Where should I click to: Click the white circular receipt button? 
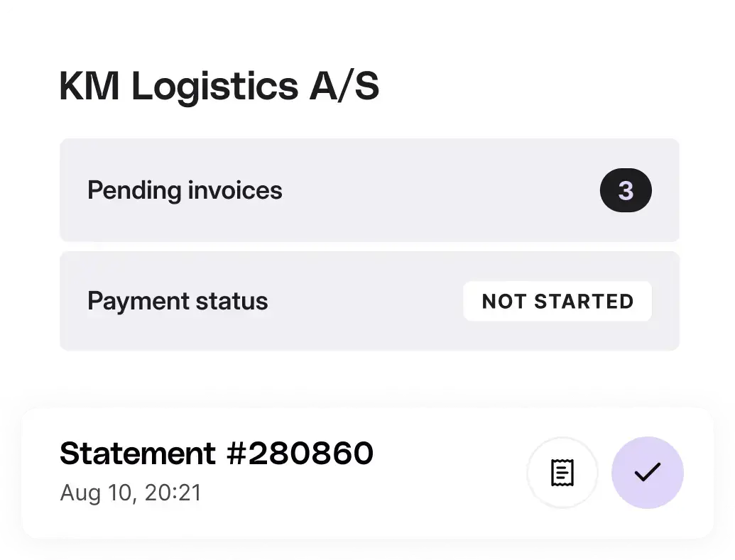pyautogui.click(x=562, y=473)
